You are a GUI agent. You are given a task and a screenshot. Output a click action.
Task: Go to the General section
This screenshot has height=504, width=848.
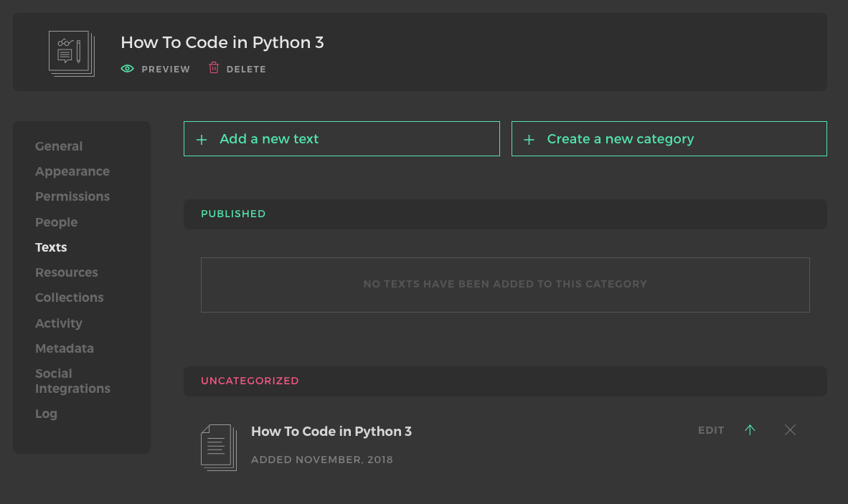[59, 146]
